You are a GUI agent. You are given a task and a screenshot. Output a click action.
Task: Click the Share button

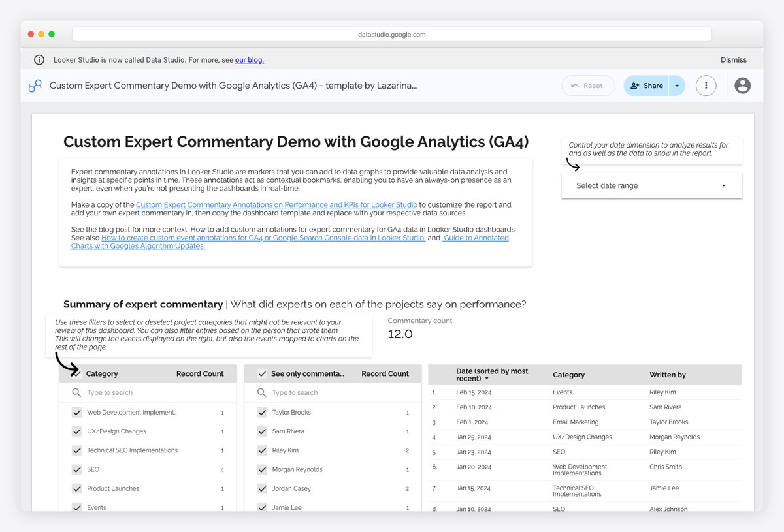646,86
